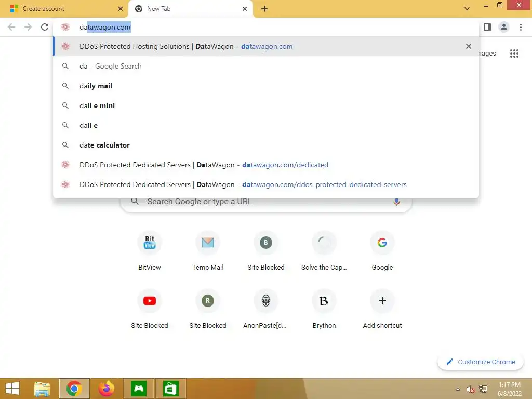This screenshot has height=399, width=532.
Task: Open the datawagon.com/dedicated suggestion
Action: coord(266,165)
